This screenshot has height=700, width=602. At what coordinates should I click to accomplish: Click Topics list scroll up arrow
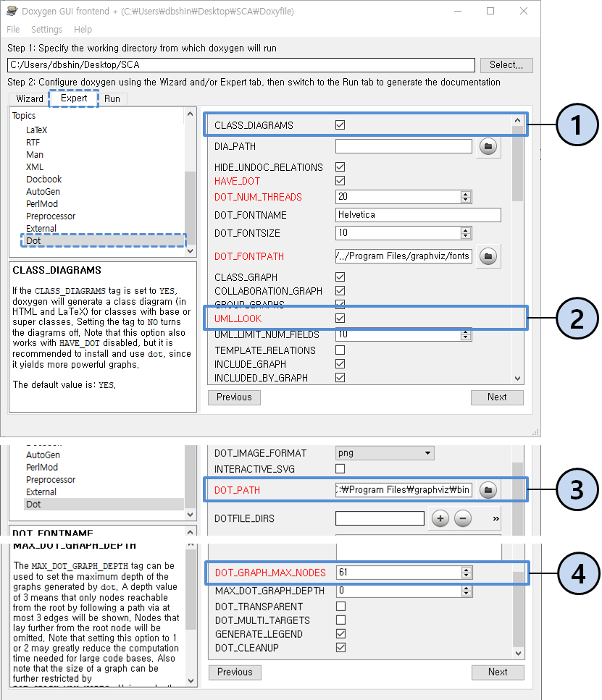pyautogui.click(x=190, y=114)
